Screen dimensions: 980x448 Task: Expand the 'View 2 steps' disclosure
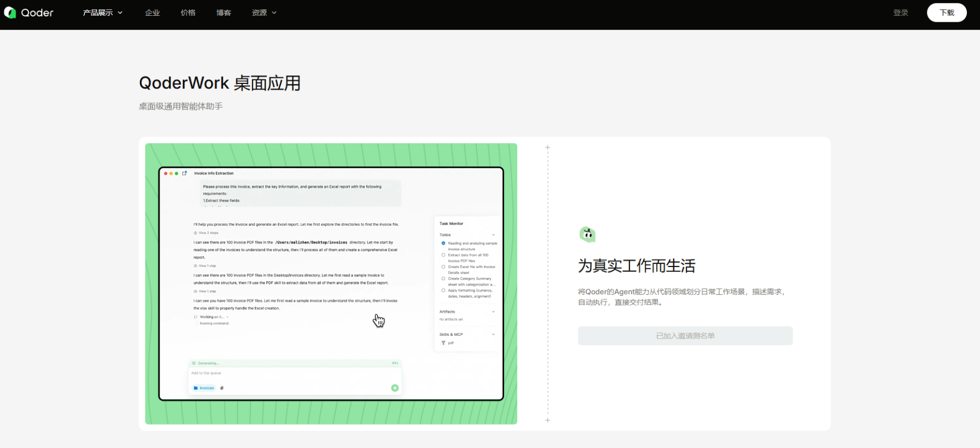206,233
